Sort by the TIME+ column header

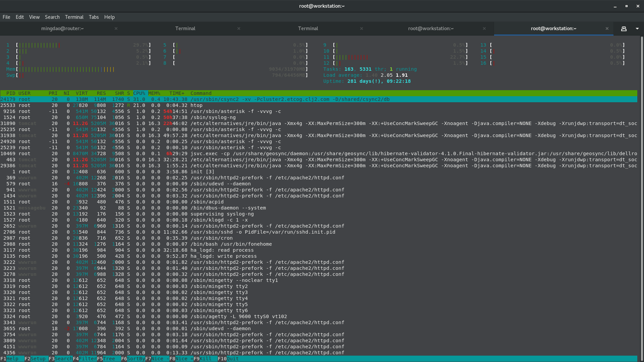click(x=177, y=93)
